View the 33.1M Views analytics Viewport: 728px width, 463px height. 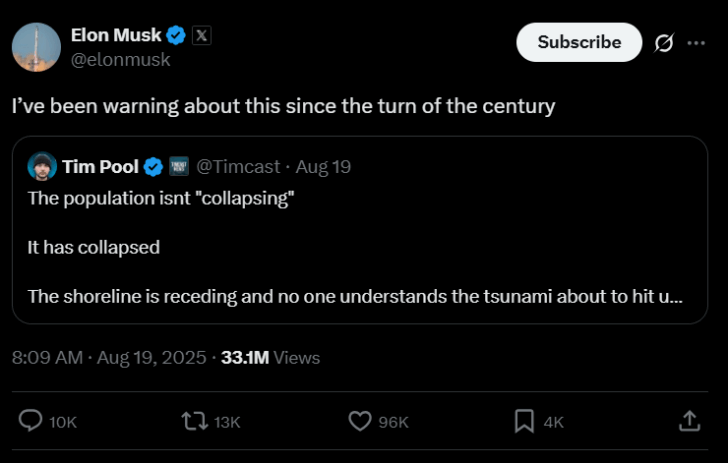pos(270,357)
